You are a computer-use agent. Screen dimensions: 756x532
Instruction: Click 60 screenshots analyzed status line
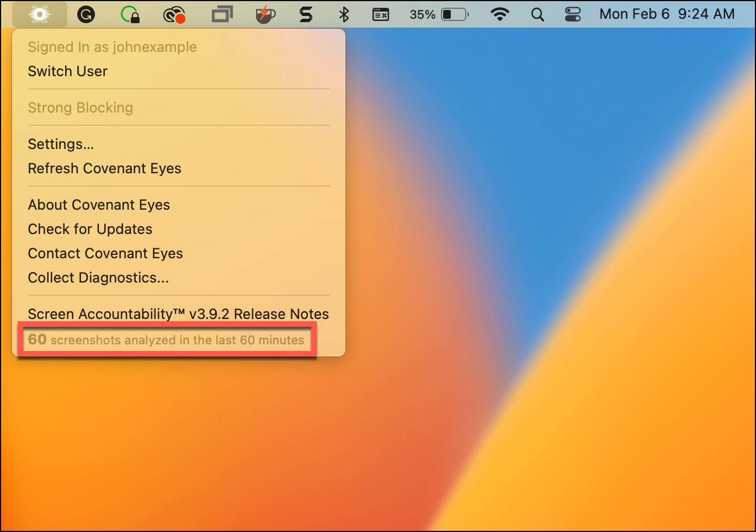166,339
